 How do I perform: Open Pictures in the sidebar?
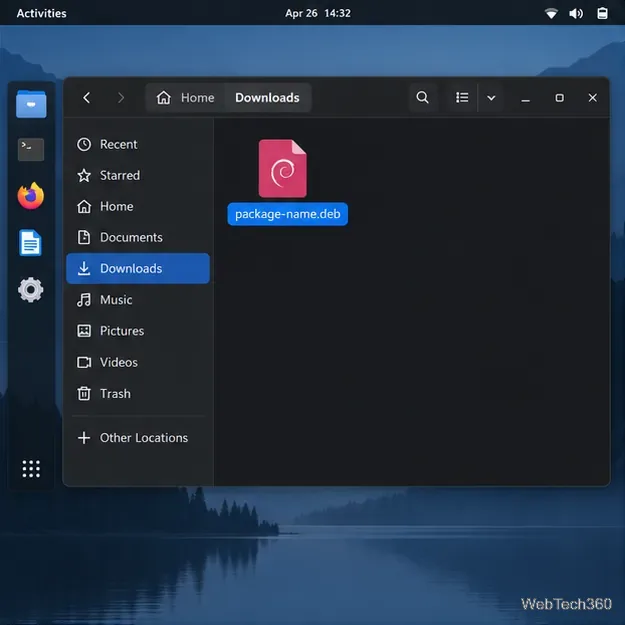pyautogui.click(x=138, y=331)
